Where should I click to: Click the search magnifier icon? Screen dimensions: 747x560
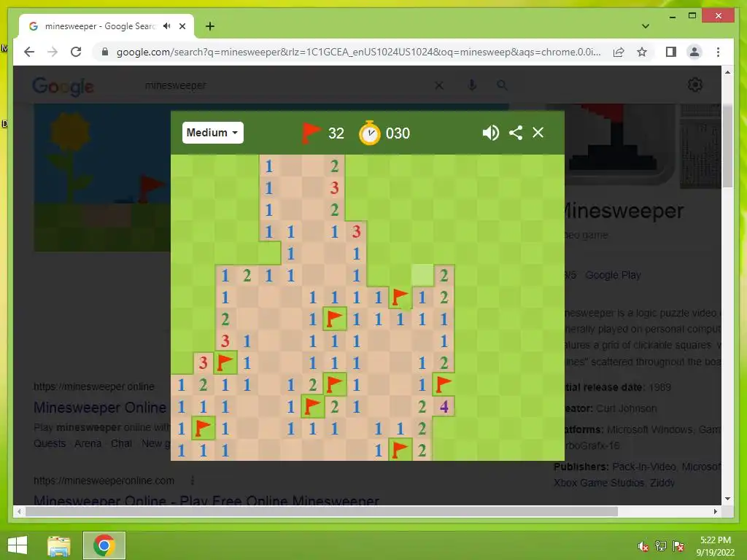[502, 85]
